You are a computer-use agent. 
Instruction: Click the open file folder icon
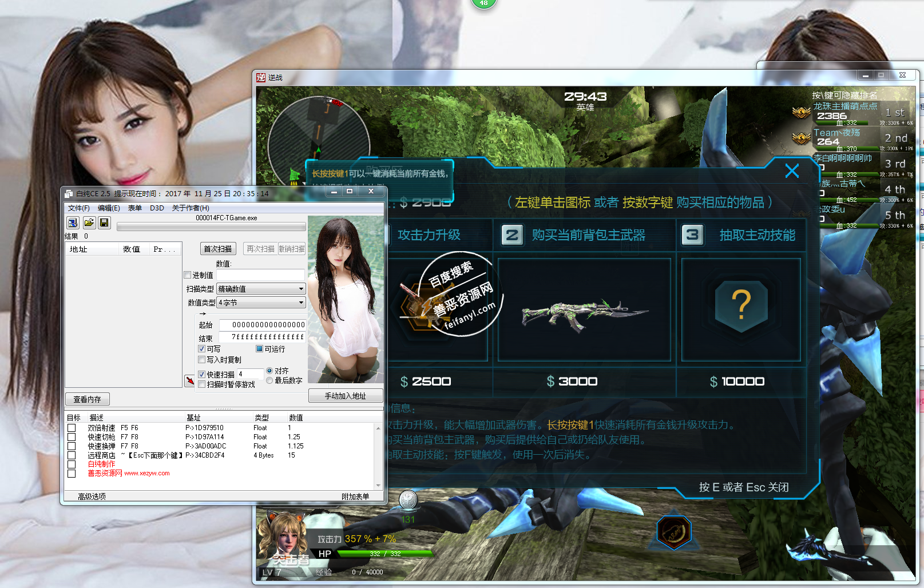click(89, 223)
